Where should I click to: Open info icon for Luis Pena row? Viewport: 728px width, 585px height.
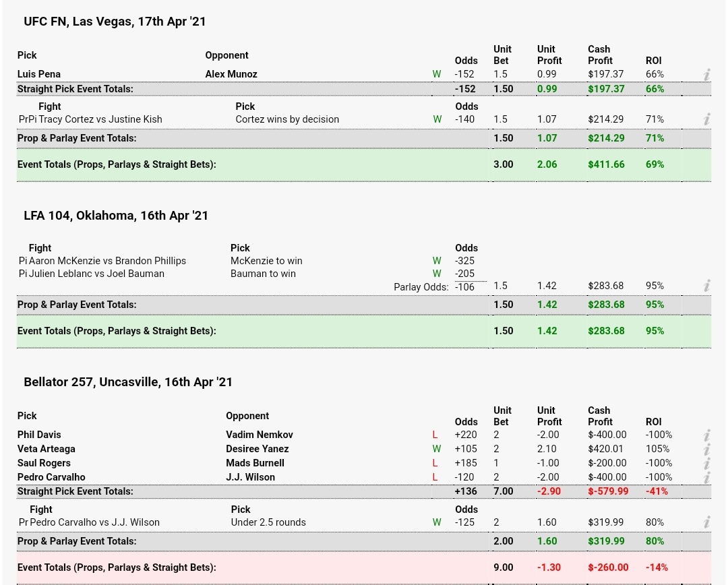point(706,74)
